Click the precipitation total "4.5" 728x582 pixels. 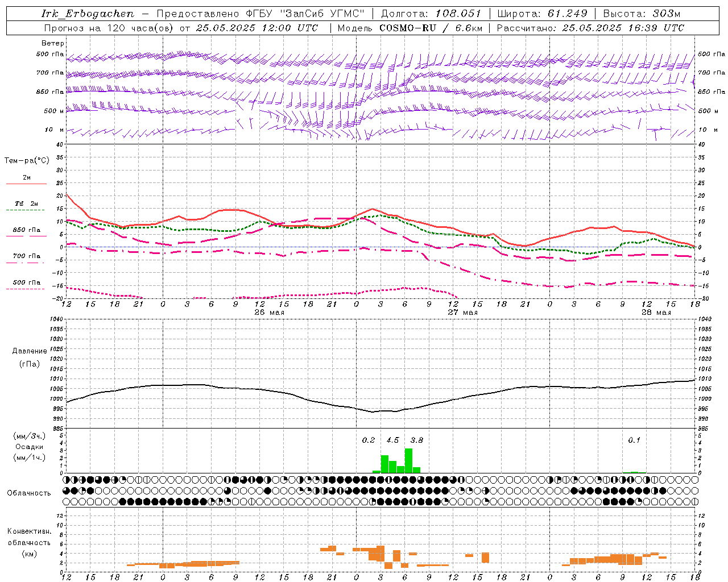[x=393, y=440]
